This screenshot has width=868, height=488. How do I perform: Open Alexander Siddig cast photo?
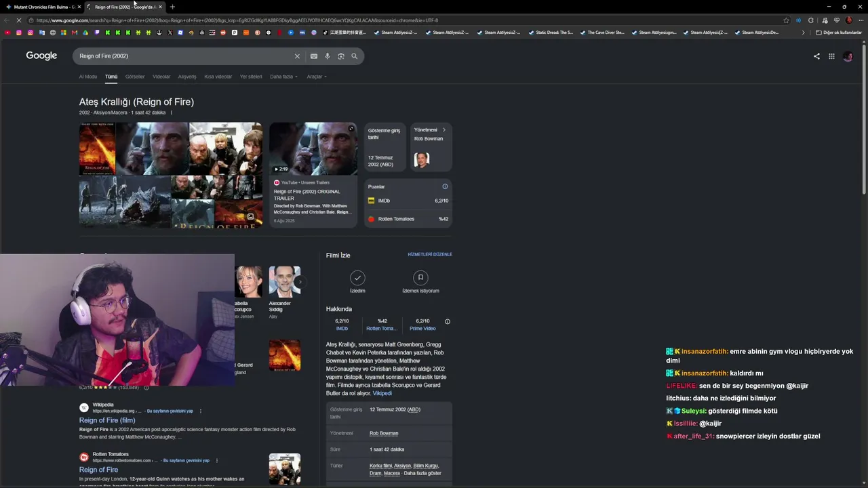[x=285, y=282]
